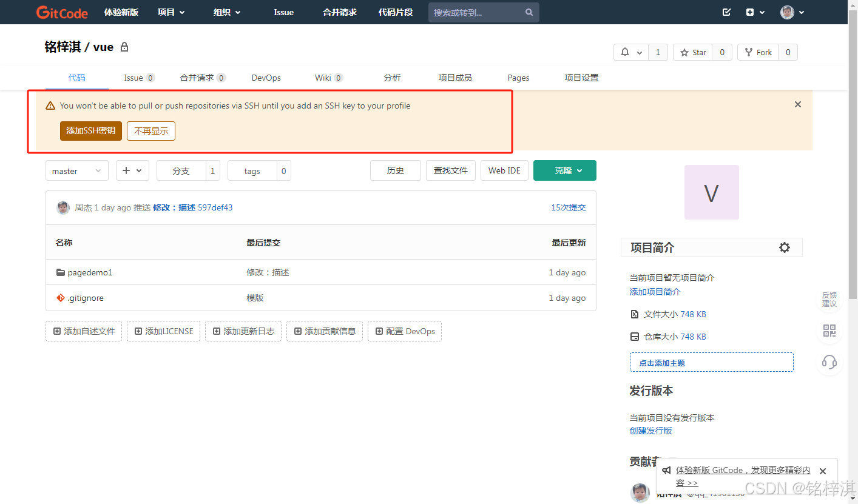858x504 pixels.
Task: Click the .gitignore git file icon
Action: pyautogui.click(x=60, y=298)
